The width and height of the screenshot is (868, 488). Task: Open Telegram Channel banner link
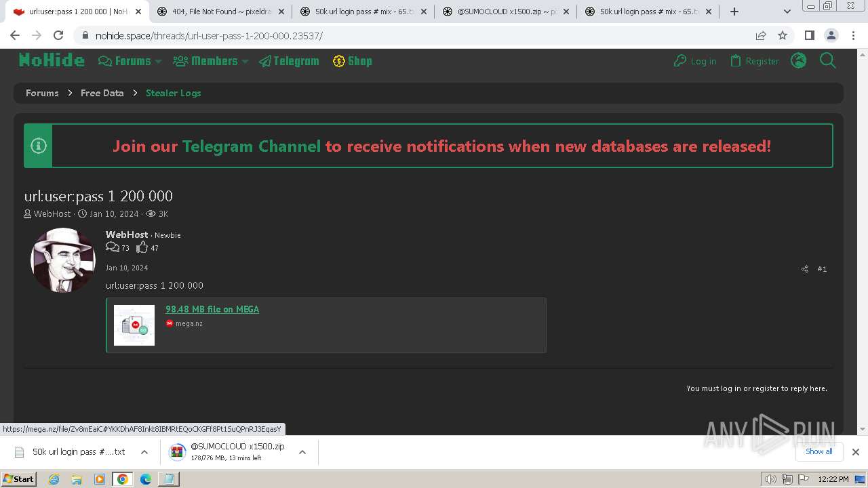click(x=252, y=146)
